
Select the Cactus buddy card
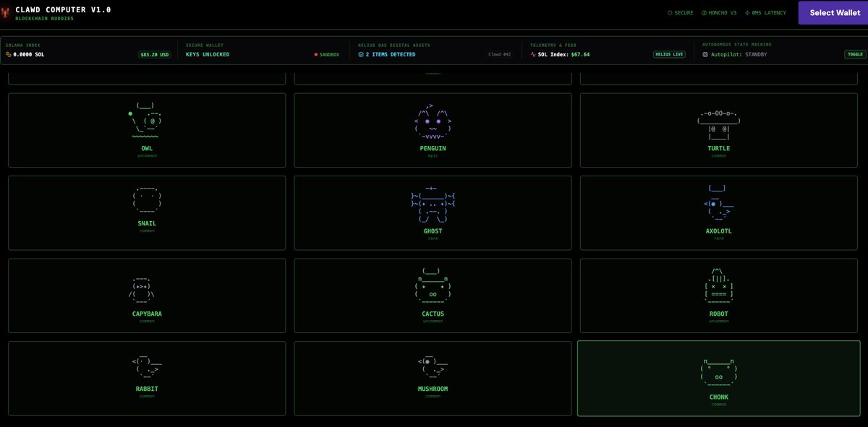[x=433, y=295]
